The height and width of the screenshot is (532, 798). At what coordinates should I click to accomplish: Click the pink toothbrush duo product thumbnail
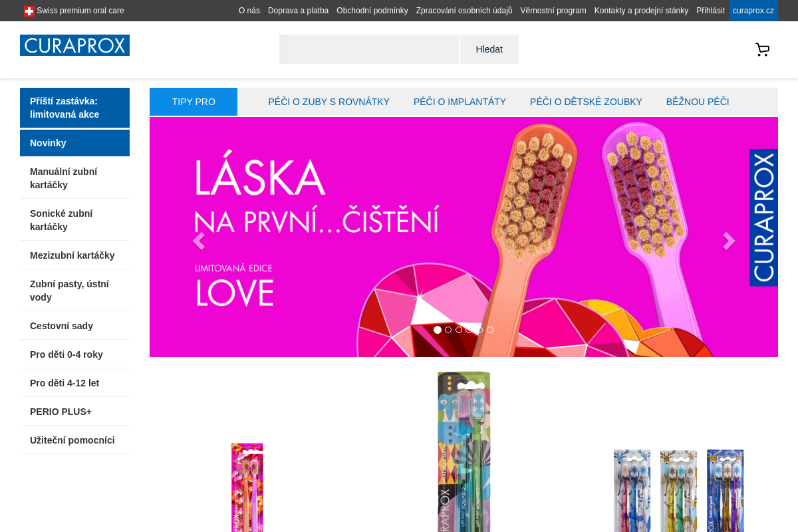pos(247,487)
